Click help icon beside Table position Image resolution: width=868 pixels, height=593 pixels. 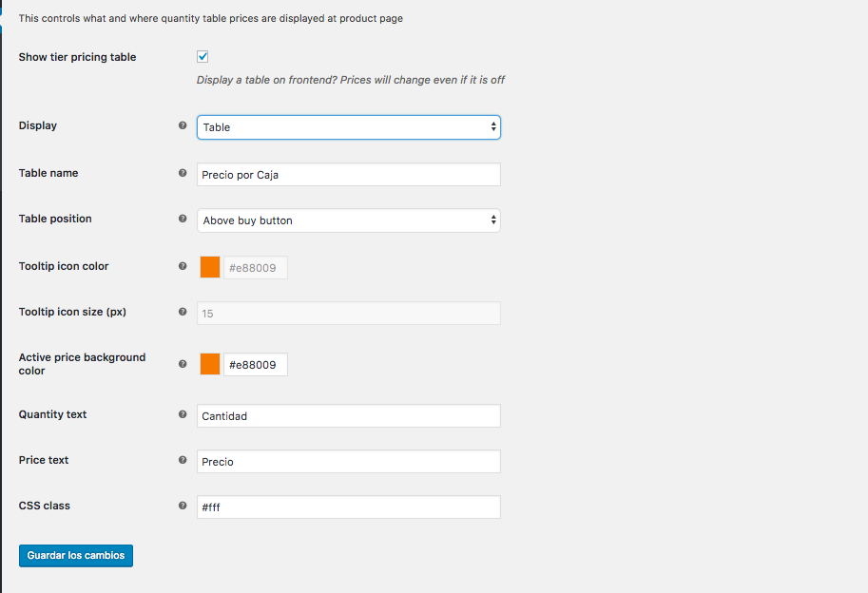coord(183,219)
